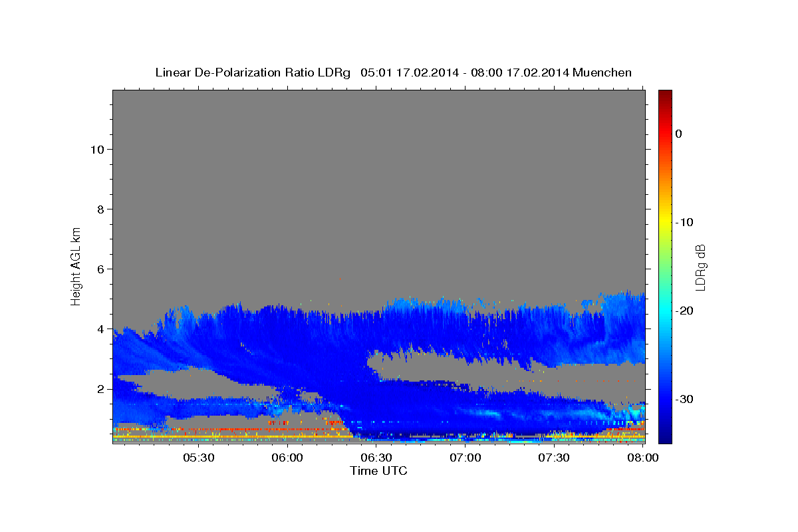
Task: Click the colorbar tick label '-30'
Action: (685, 399)
